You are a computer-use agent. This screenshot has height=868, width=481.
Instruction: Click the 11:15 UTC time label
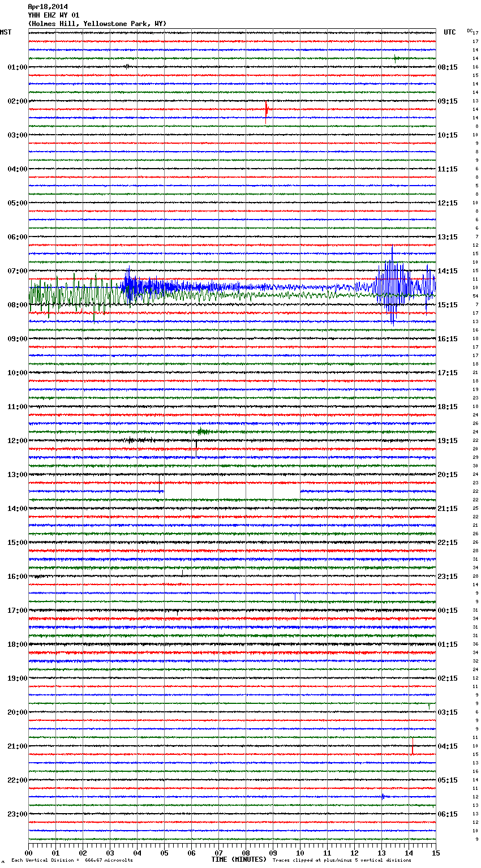(448, 169)
